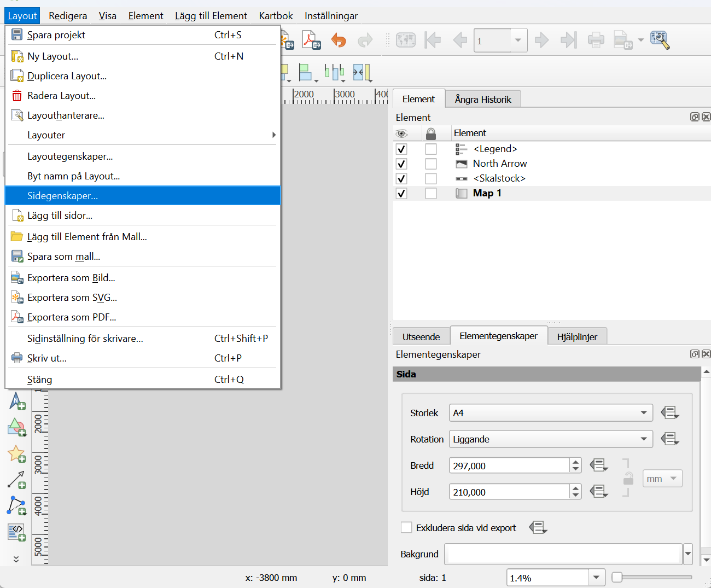Screen dimensions: 711x588
Task: Click the resize elements toolbar icon
Action: (x=362, y=72)
